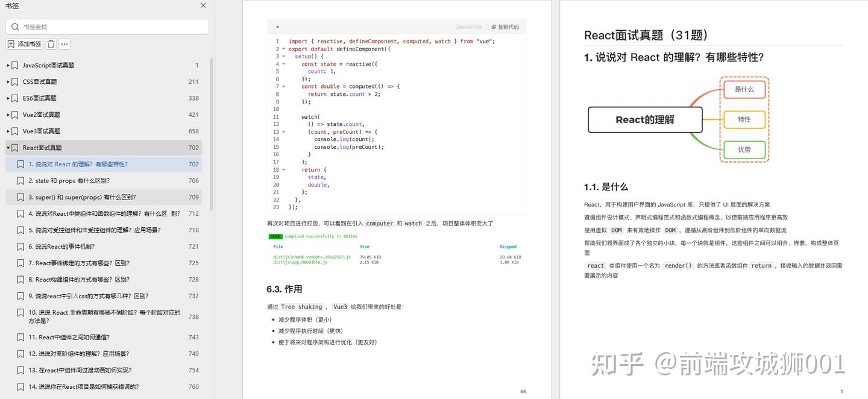Click bookmark icon beside super() 和 super(props)

click(x=21, y=197)
